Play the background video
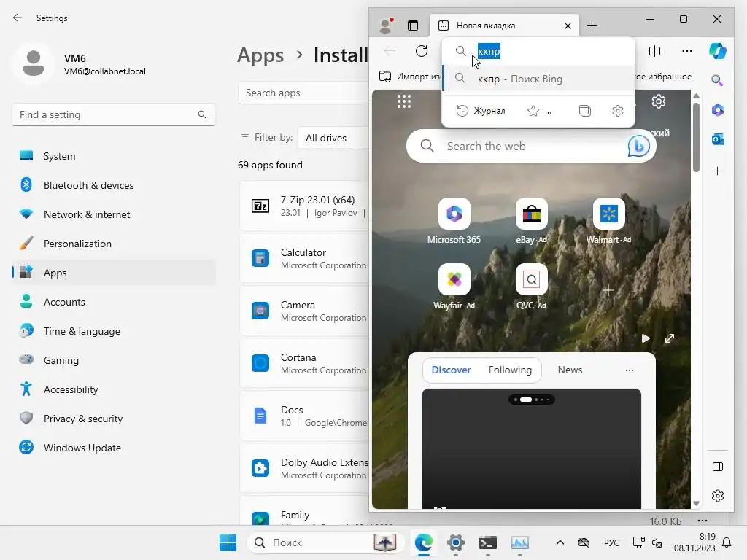 [645, 338]
